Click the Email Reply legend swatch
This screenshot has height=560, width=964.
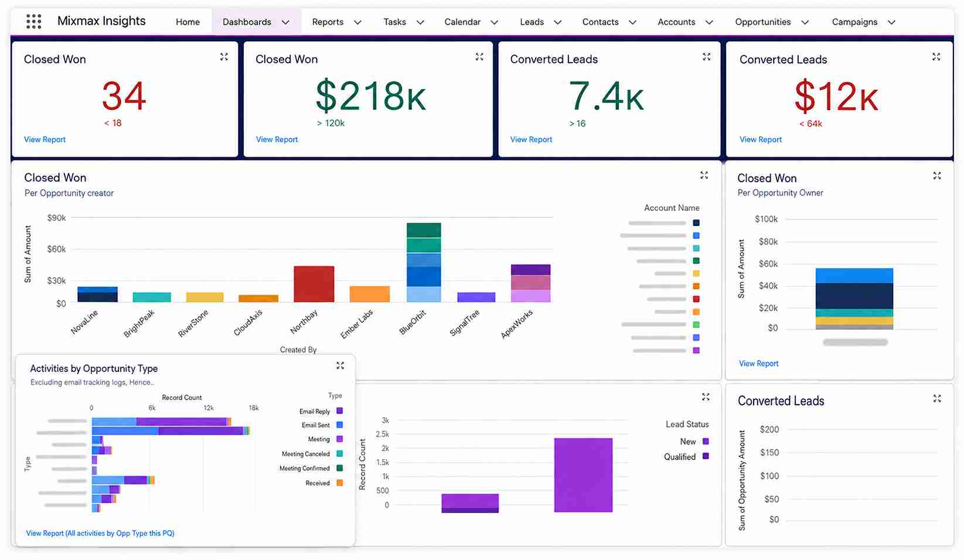(x=339, y=411)
